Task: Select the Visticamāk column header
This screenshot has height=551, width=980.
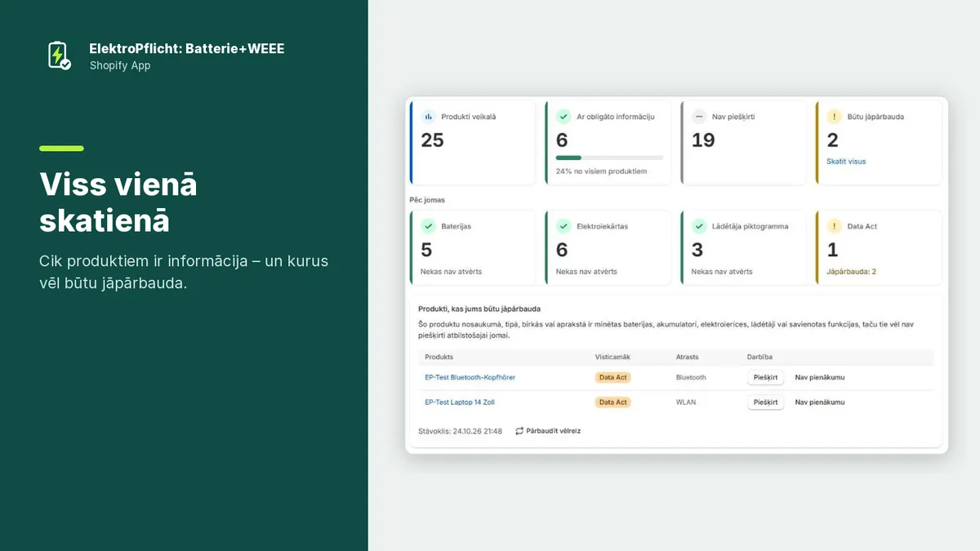Action: tap(612, 357)
